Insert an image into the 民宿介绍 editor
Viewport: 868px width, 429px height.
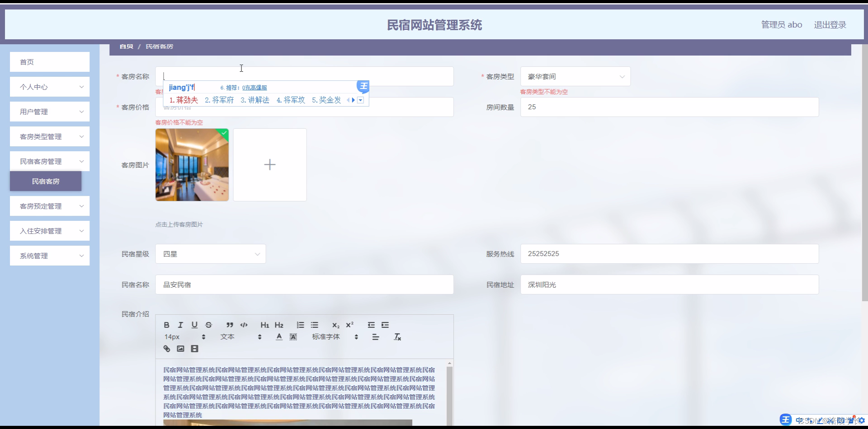click(180, 348)
